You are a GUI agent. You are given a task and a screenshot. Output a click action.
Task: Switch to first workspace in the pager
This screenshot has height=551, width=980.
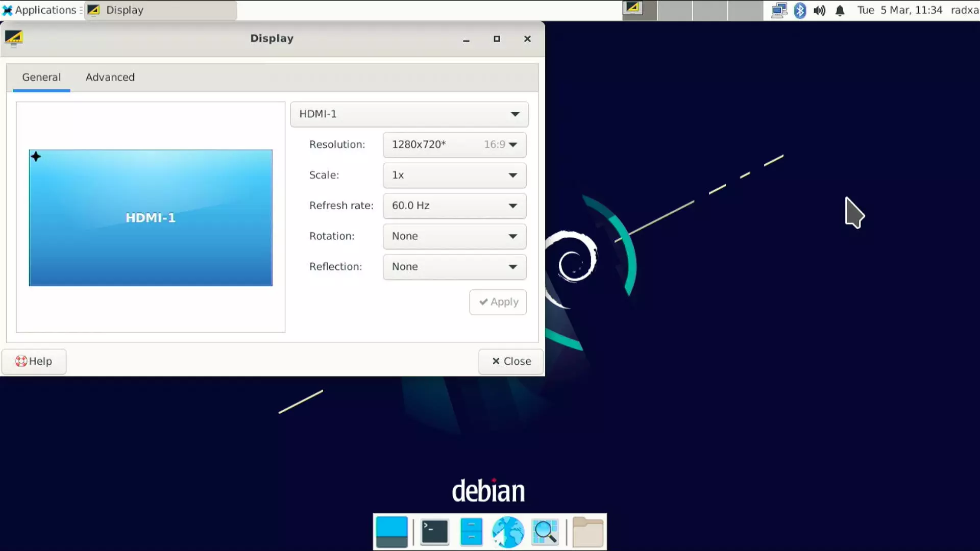(x=640, y=10)
